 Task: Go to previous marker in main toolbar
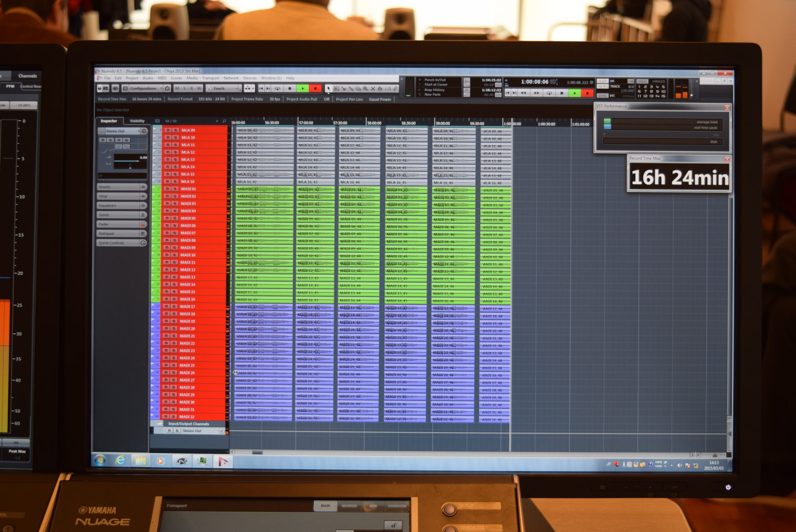261,89
